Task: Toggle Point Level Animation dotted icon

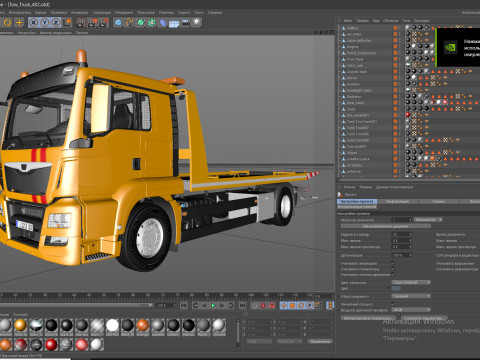Action: (x=318, y=305)
